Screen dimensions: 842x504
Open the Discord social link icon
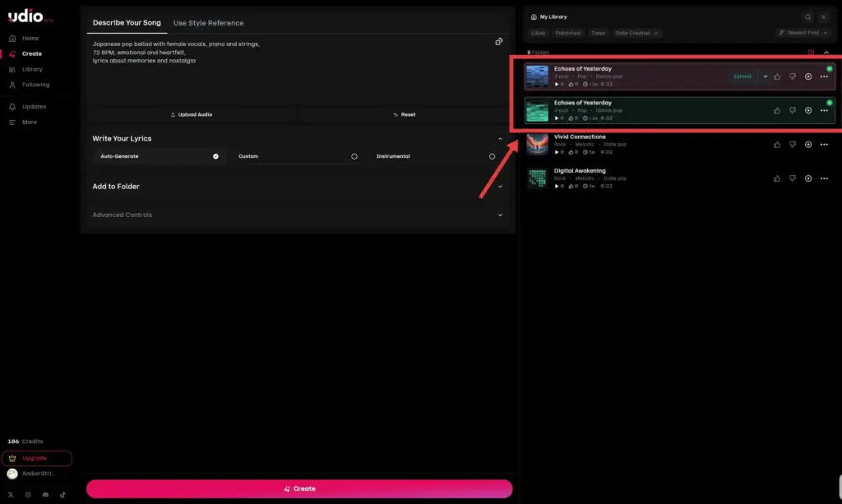(46, 495)
